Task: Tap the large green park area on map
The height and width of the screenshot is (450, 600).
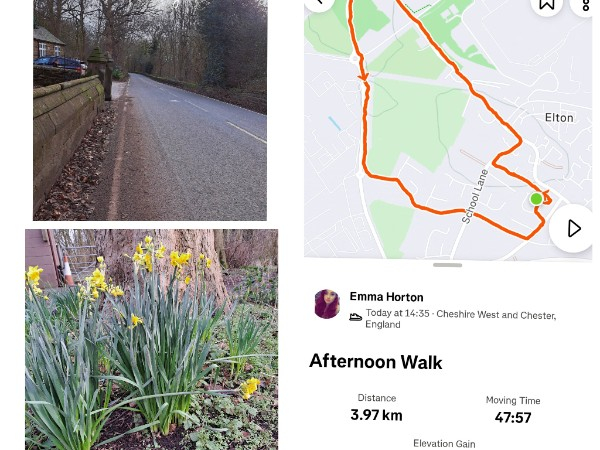Action: 415,124
